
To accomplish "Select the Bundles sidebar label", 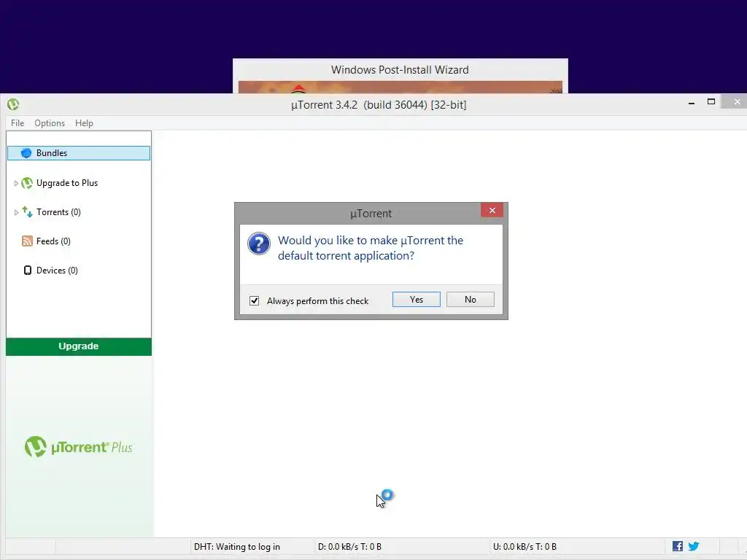I will tap(52, 153).
